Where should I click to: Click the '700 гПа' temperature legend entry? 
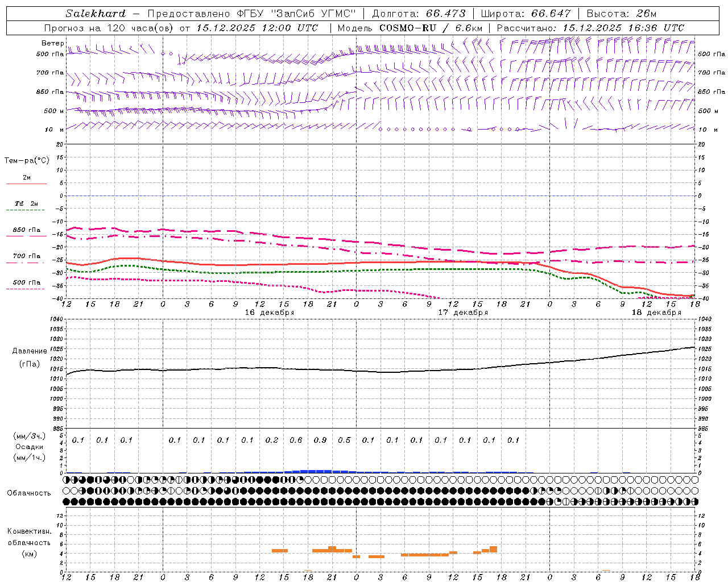[27, 256]
